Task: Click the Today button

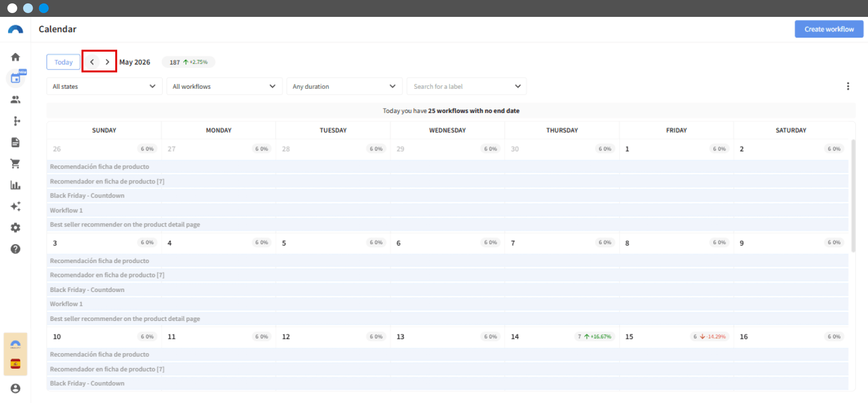Action: point(63,62)
